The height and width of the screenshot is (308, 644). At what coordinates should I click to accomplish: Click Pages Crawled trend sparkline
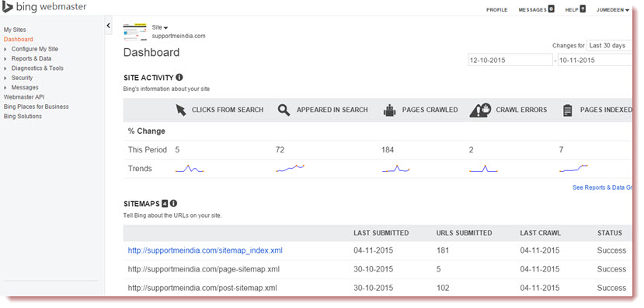(395, 169)
